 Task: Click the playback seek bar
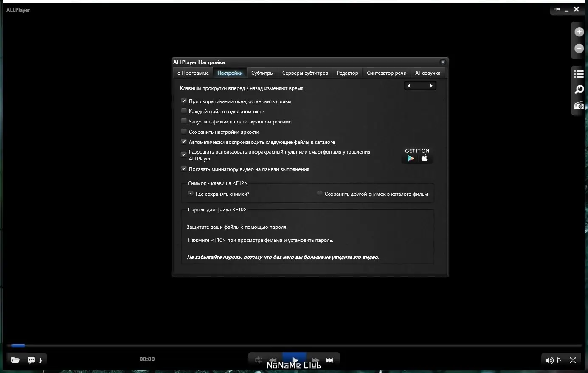[294, 345]
